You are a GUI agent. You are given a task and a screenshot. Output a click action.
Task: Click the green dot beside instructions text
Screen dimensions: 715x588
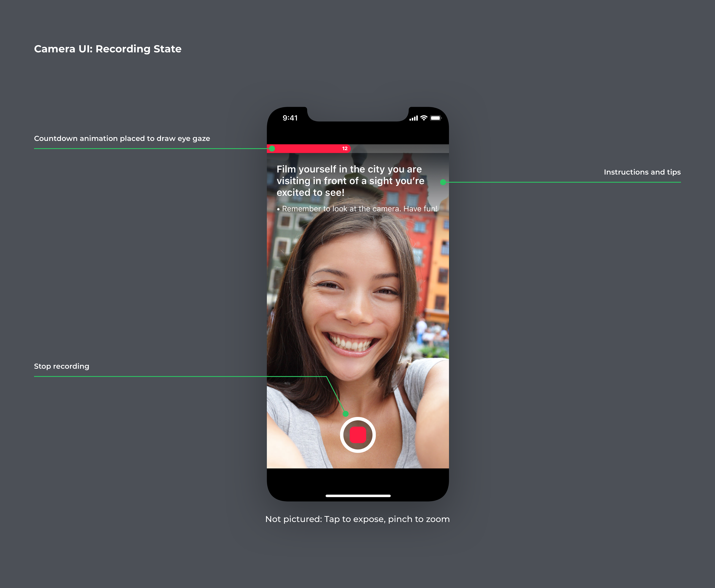coord(443,182)
